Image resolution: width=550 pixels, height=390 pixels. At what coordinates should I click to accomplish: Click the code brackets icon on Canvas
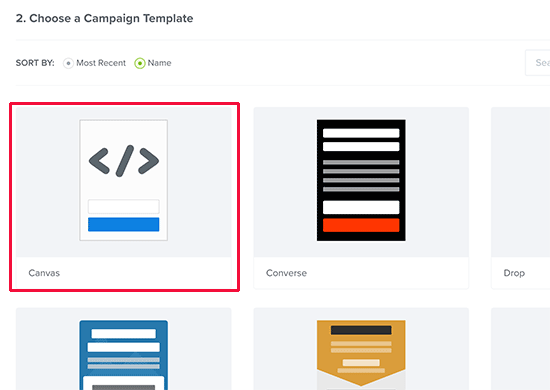pos(123,161)
